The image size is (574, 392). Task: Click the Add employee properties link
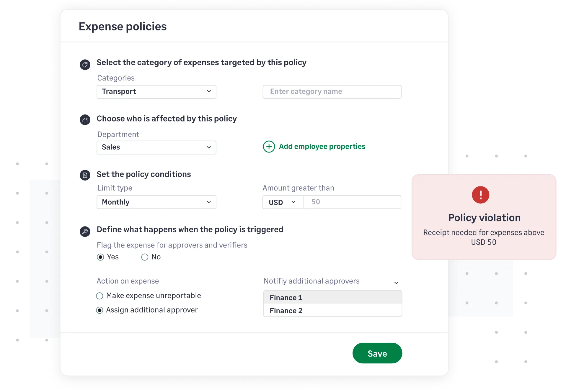click(322, 146)
